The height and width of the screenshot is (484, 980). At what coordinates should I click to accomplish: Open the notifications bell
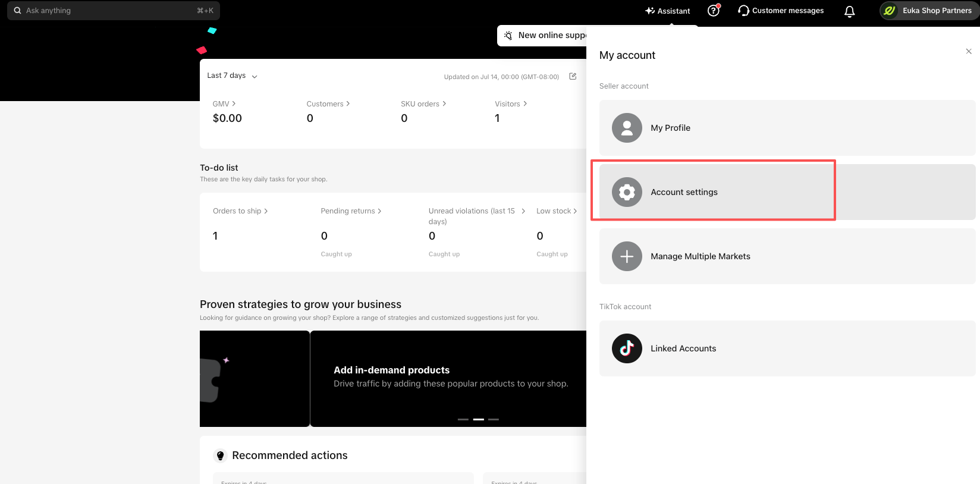click(x=850, y=11)
